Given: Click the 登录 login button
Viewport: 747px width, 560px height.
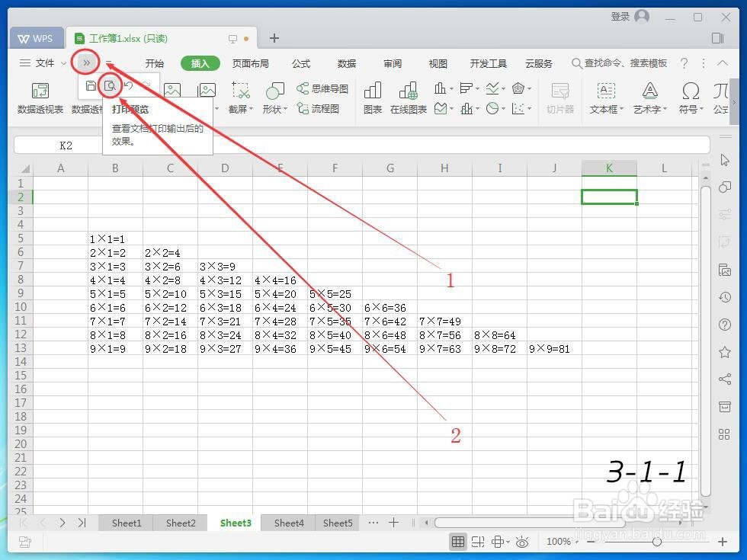Looking at the screenshot, I should pyautogui.click(x=621, y=15).
